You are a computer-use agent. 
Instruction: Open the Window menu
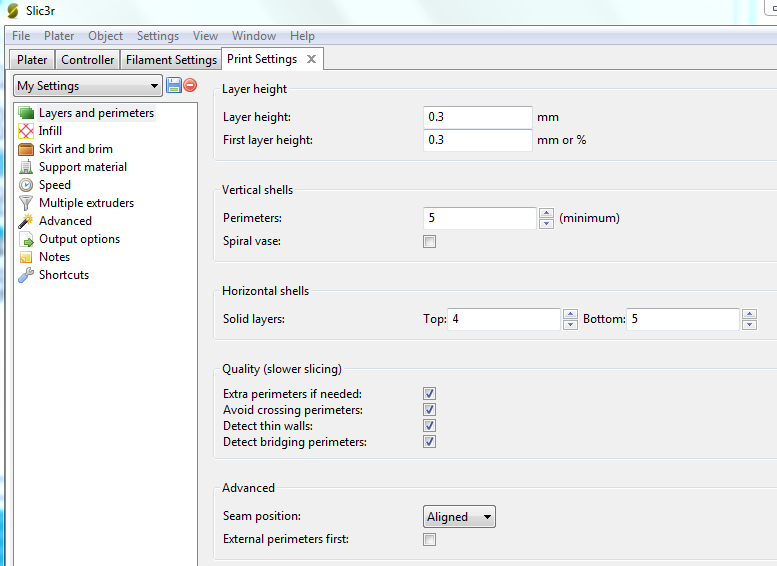(254, 36)
